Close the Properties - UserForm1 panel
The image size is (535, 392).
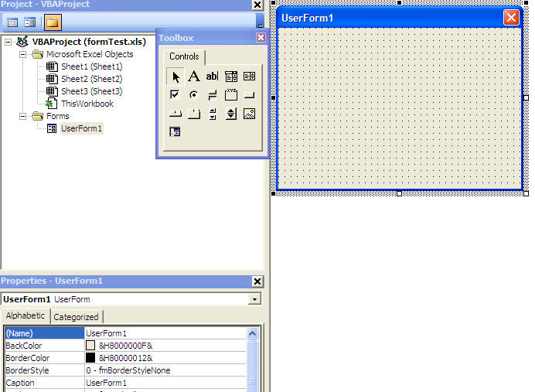tap(257, 281)
